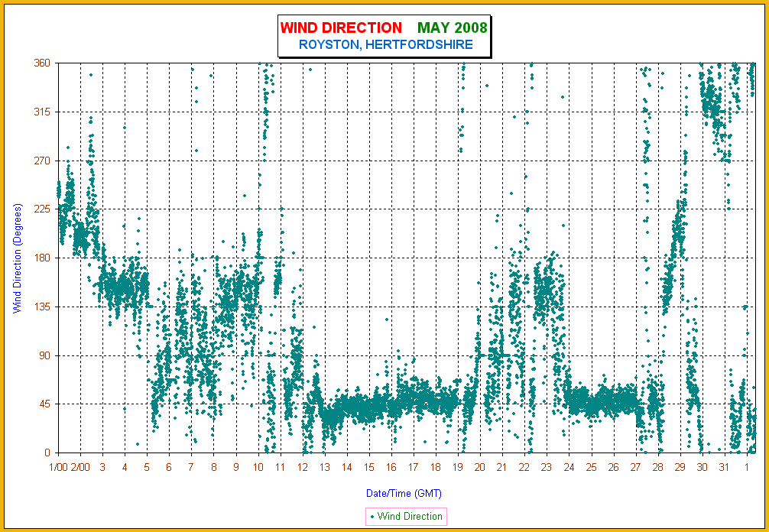769x532 pixels.
Task: Click the 360 y-axis tick label
Action: [x=43, y=63]
